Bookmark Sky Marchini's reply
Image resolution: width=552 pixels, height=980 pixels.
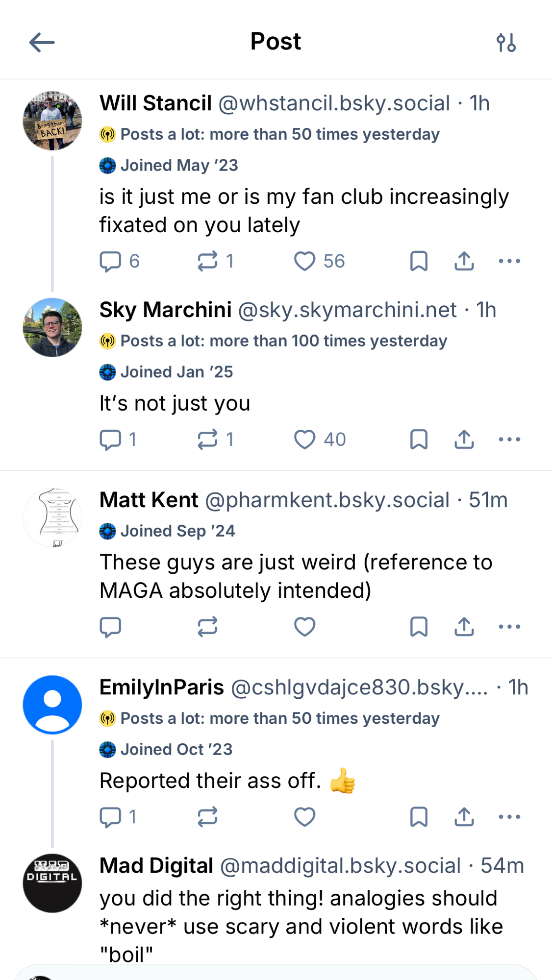[419, 440]
